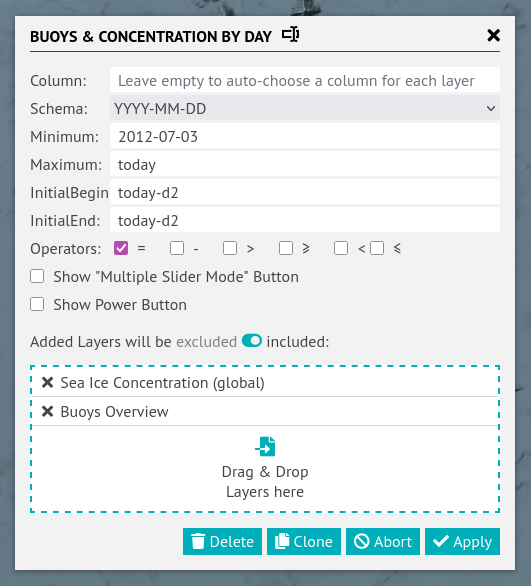Apply the settings
The width and height of the screenshot is (531, 586).
(462, 541)
